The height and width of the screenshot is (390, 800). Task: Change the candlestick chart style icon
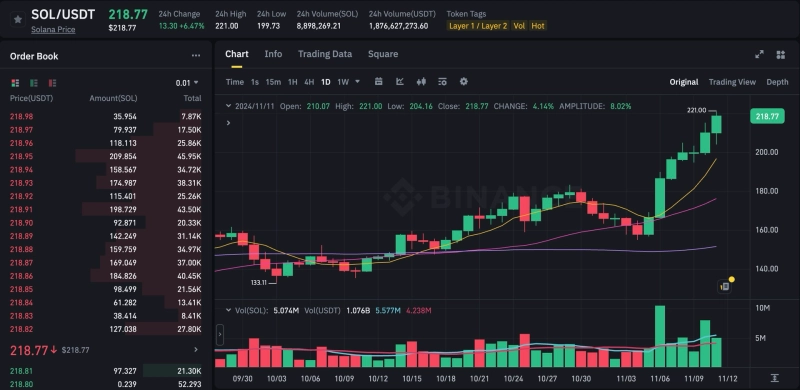(x=421, y=82)
